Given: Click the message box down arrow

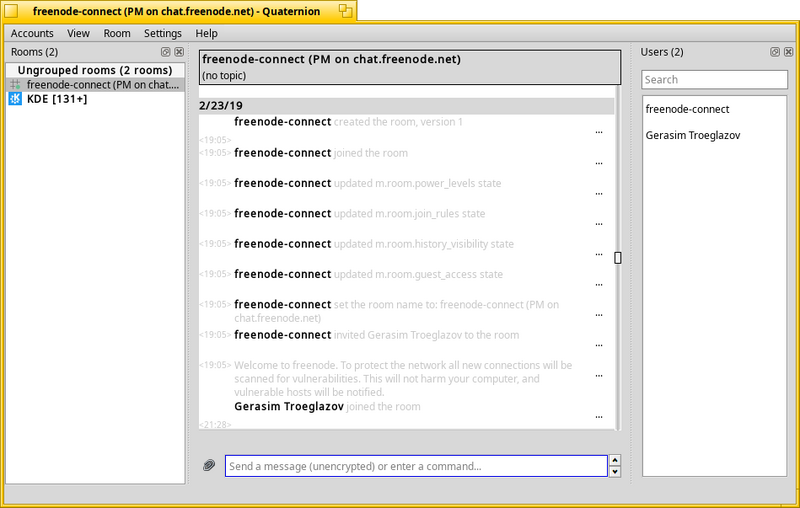Looking at the screenshot, I should [x=615, y=472].
